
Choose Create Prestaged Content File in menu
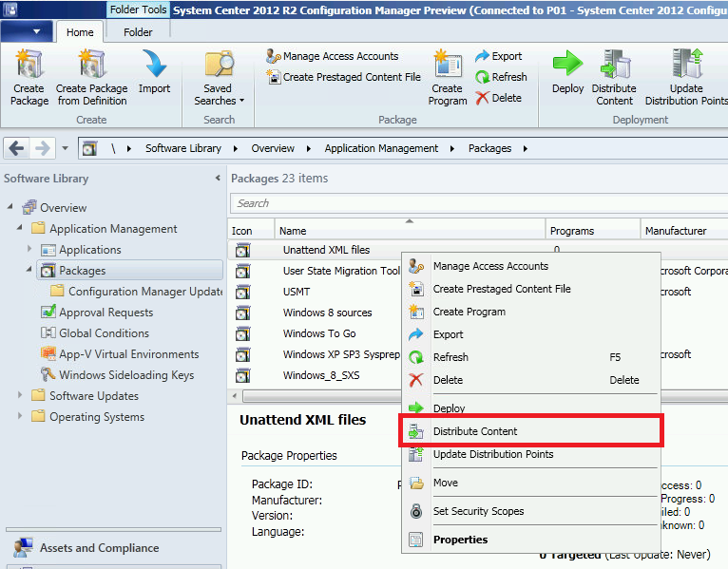(x=531, y=289)
